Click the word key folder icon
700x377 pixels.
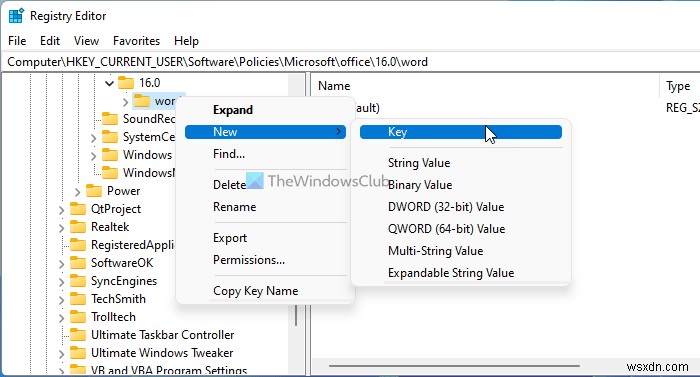[x=142, y=101]
